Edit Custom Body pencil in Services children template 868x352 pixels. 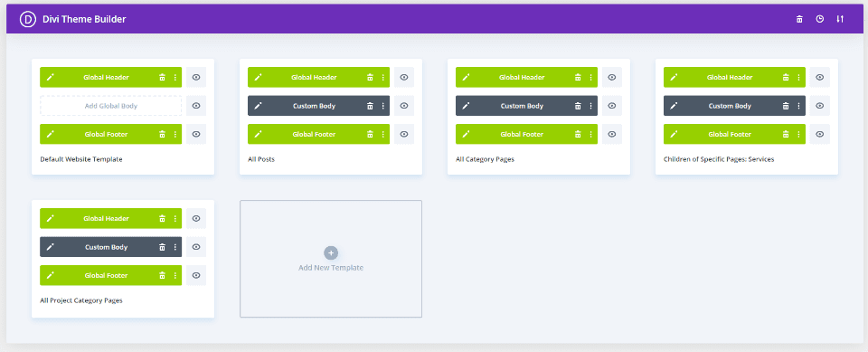pos(675,106)
